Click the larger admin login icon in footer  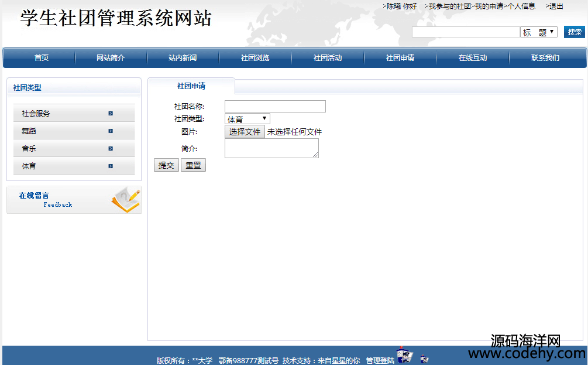point(404,356)
